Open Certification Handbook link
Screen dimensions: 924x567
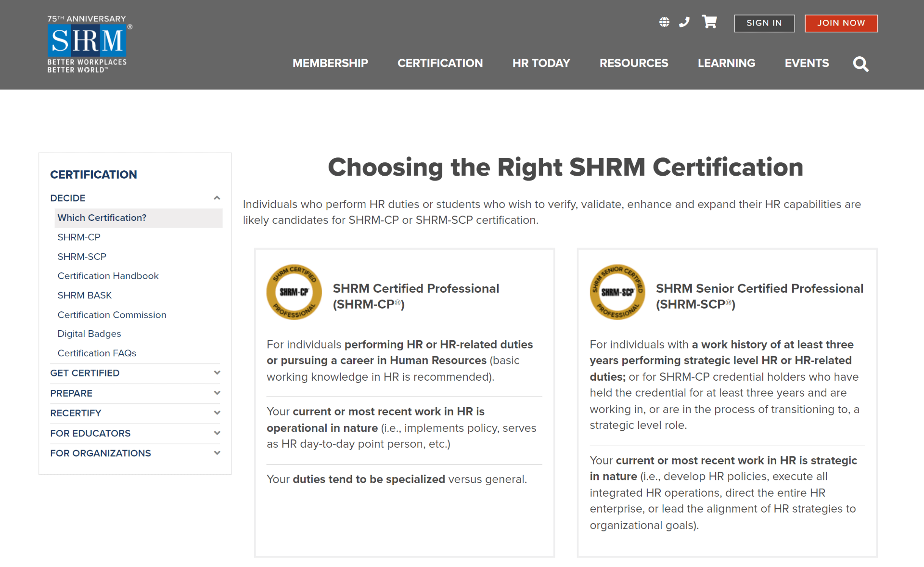108,276
